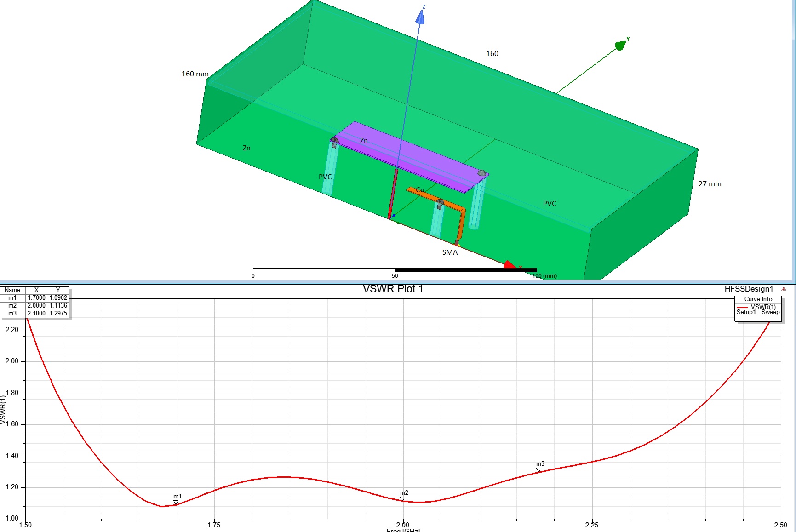The image size is (796, 532).
Task: Select the m1 marker triangle on the curve
Action: pyautogui.click(x=176, y=503)
